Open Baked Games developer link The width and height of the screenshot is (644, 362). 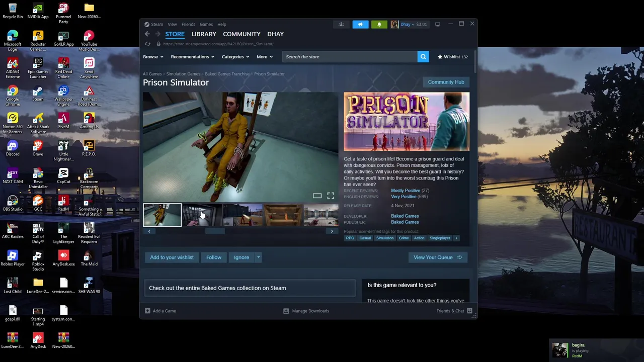pos(405,216)
